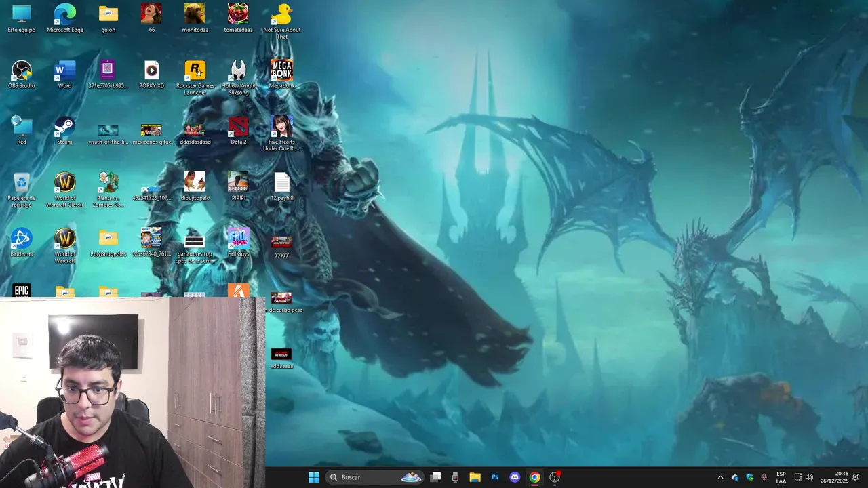
Task: Open the Este equipo desktop icon
Action: (22, 18)
